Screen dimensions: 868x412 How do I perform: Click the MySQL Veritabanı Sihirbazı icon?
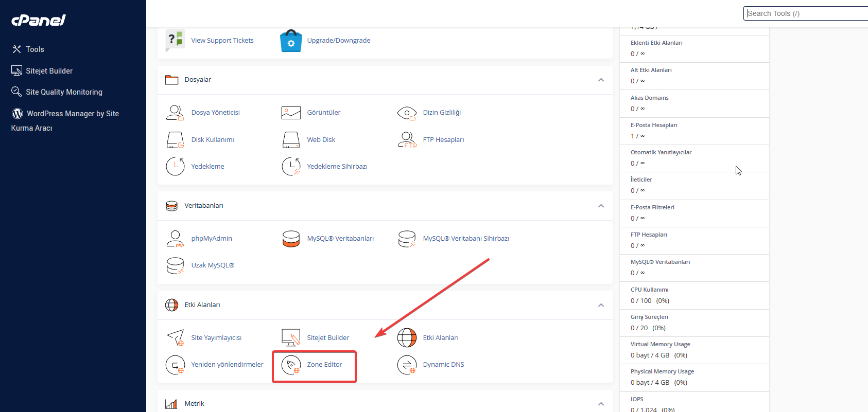tap(407, 239)
